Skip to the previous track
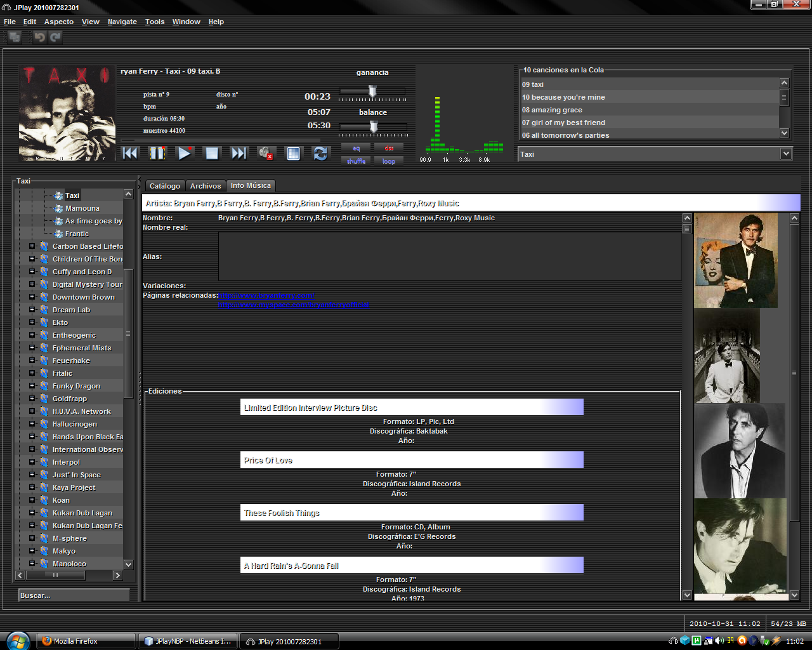The width and height of the screenshot is (812, 650). pyautogui.click(x=130, y=153)
